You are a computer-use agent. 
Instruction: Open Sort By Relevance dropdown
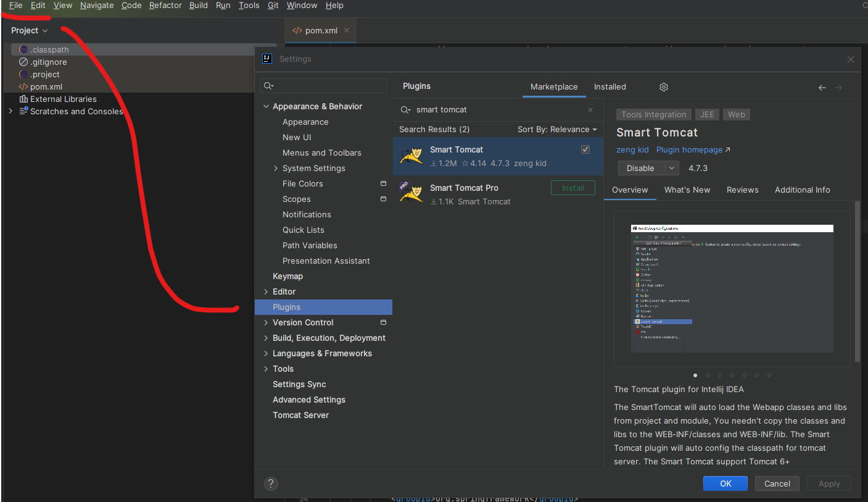(557, 129)
